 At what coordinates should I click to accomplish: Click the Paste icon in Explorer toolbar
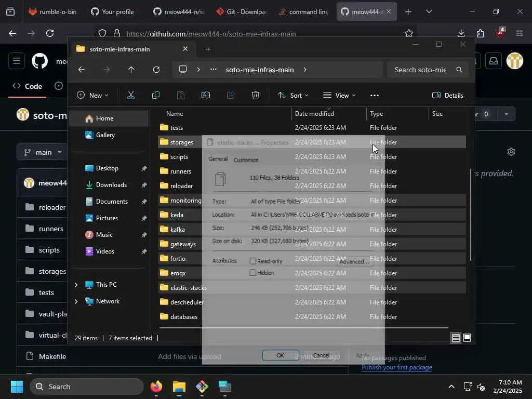[181, 96]
